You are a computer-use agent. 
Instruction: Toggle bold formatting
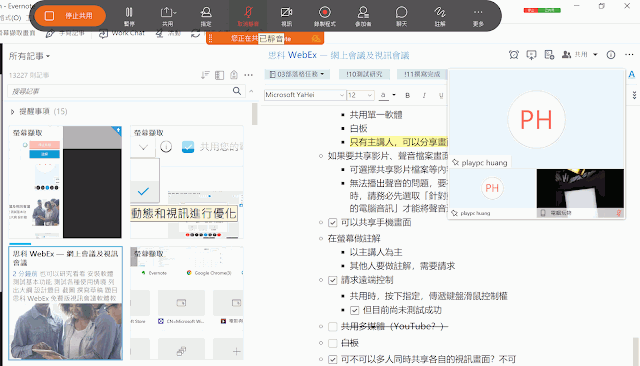(407, 95)
